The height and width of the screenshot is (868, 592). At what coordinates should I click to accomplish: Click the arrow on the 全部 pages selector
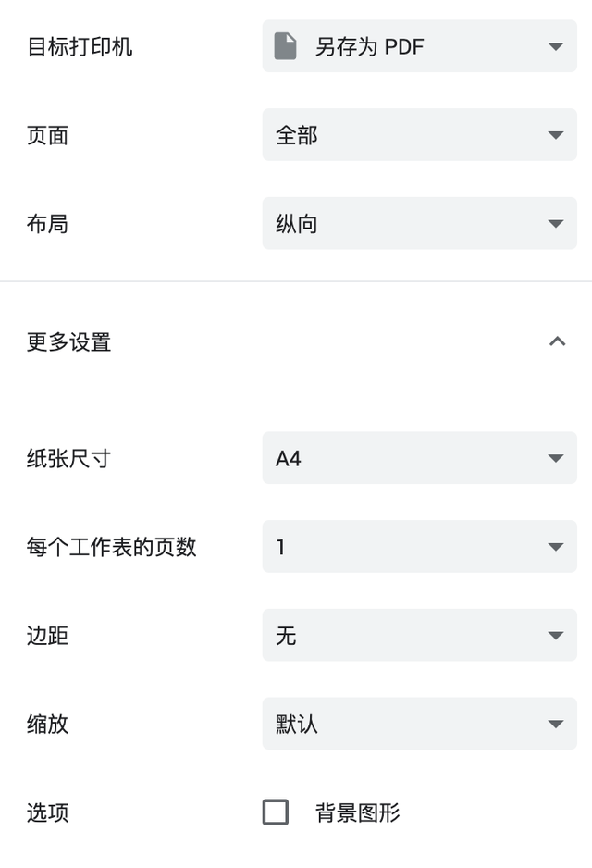556,135
